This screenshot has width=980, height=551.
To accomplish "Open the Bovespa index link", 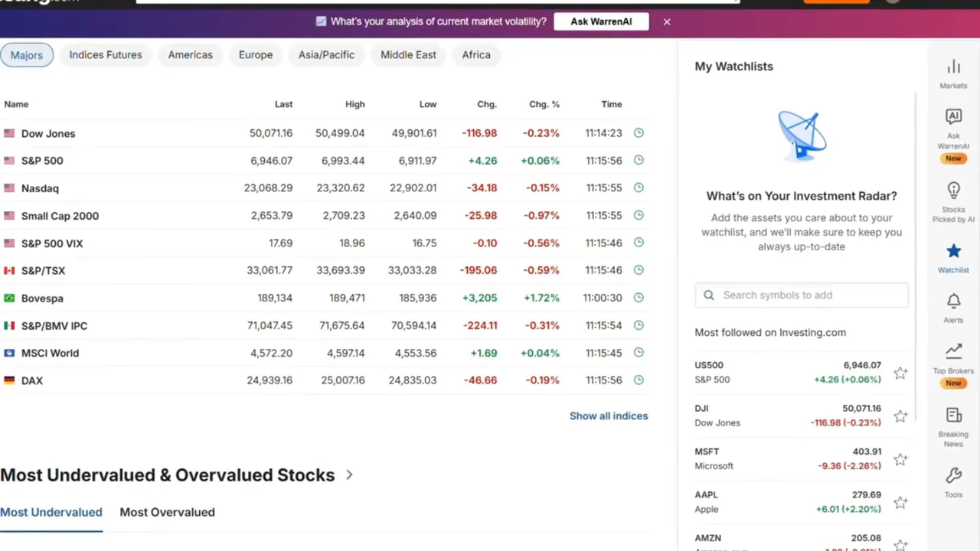I will (42, 298).
